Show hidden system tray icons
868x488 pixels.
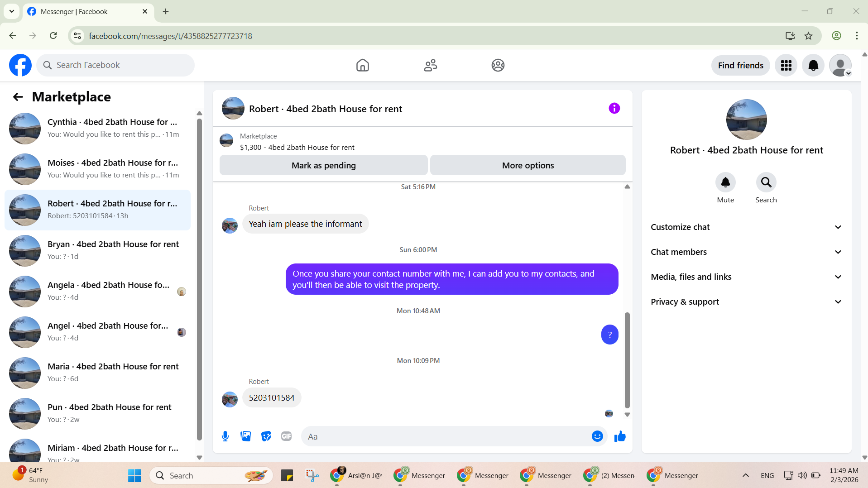click(745, 475)
